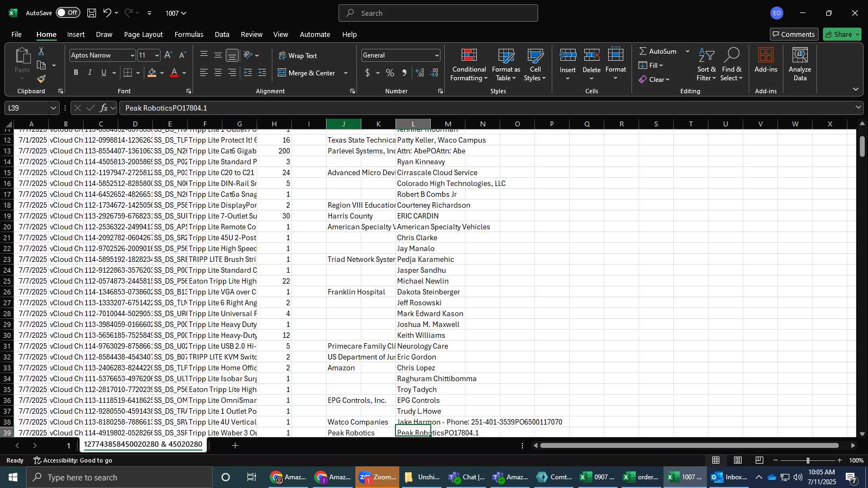Switch to the Formulas tab
868x488 pixels.
pos(189,34)
